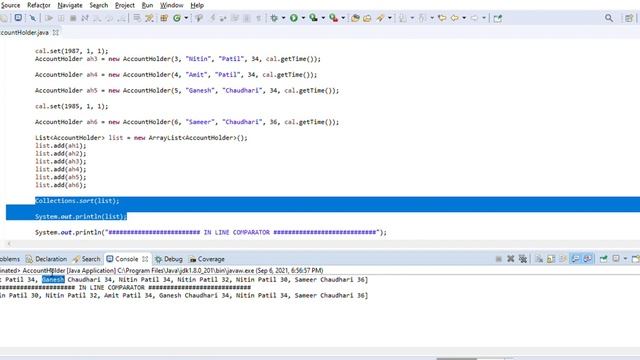
Task: Click the Scroll Lock icon in Console toolbar
Action: (551, 259)
